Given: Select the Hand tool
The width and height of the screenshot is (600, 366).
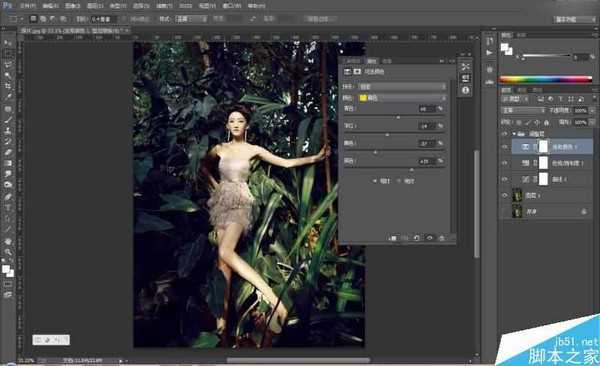Looking at the screenshot, I should coord(8,241).
